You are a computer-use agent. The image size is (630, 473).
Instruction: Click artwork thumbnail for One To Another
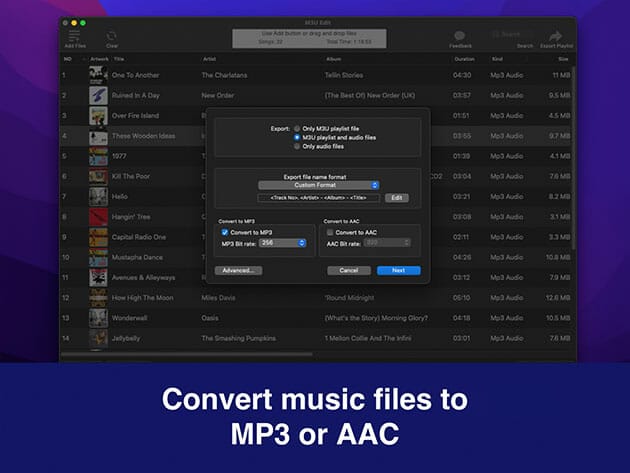(98, 74)
